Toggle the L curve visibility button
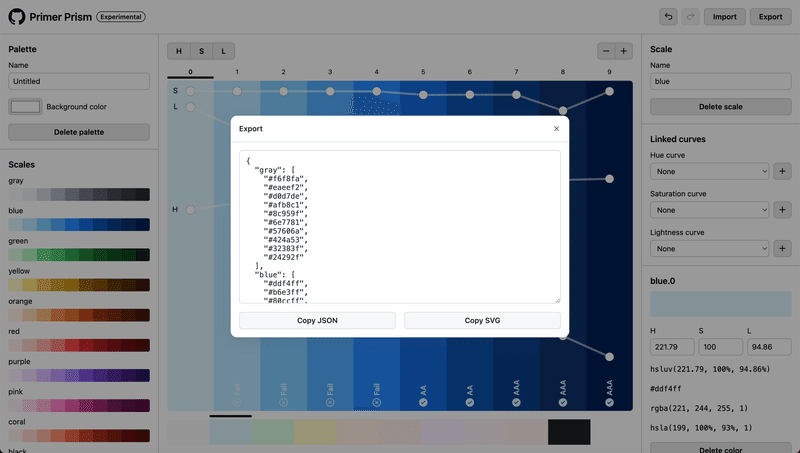This screenshot has height=453, width=800. (223, 51)
